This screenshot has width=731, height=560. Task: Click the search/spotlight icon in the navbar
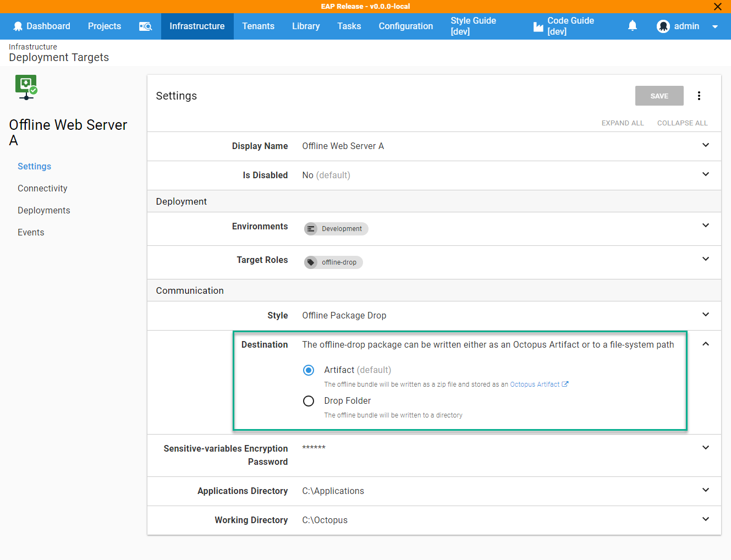click(x=145, y=26)
